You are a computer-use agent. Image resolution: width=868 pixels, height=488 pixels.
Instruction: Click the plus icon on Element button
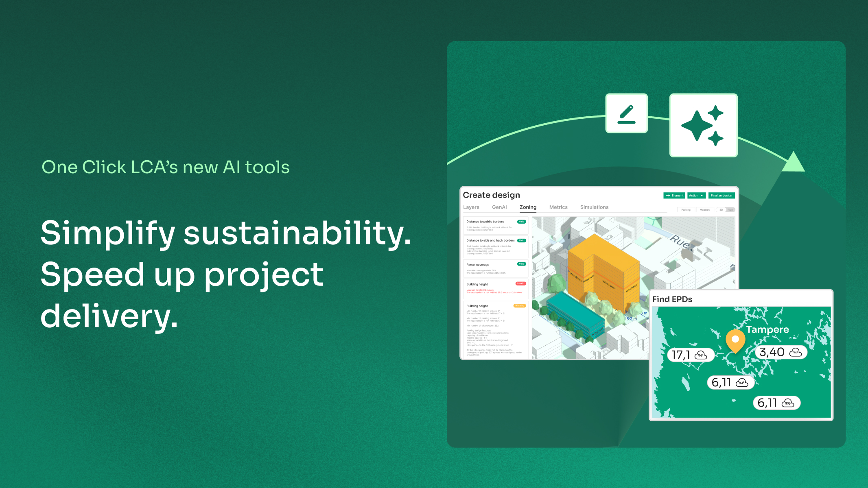668,196
